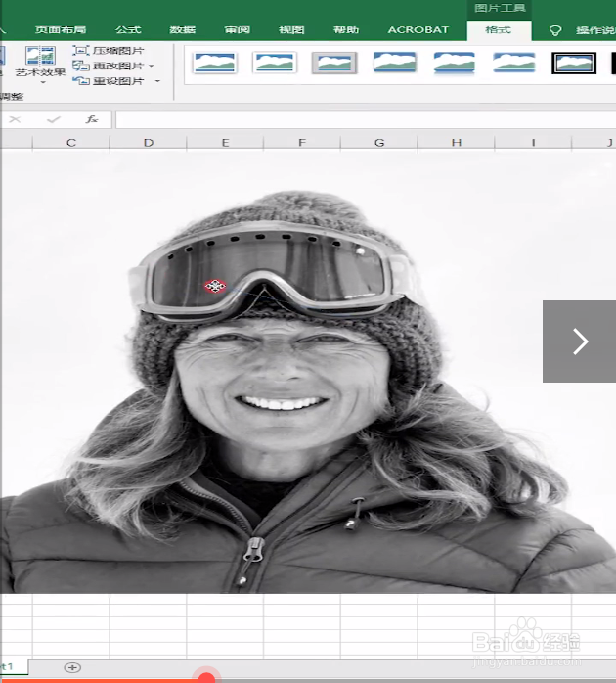Viewport: 616px width, 683px height.
Task: Click the formula bar Enter checkmark
Action: (53, 119)
